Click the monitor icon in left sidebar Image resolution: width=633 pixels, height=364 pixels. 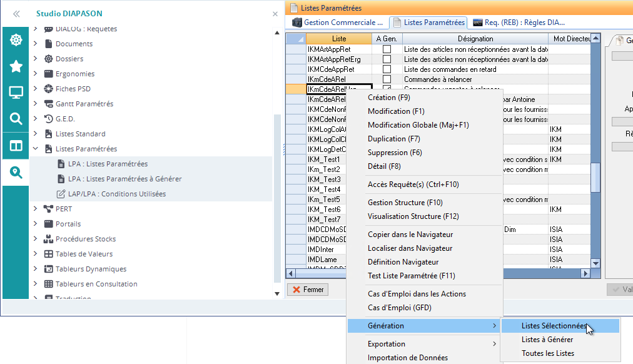16,93
